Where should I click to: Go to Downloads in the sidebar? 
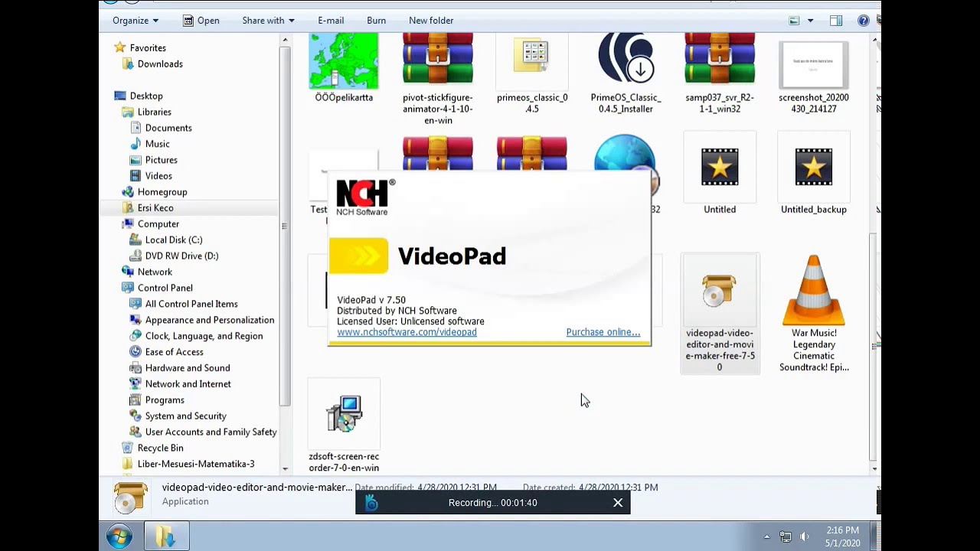pyautogui.click(x=160, y=64)
